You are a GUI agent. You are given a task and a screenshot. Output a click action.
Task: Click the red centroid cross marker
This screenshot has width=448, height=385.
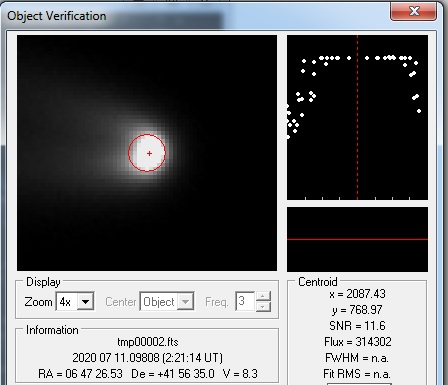click(x=149, y=153)
